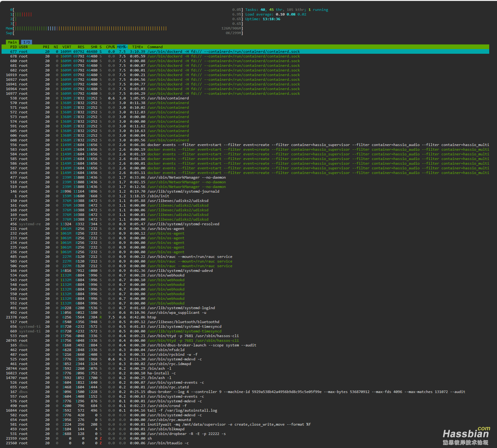Sort by SHR column header
Image resolution: width=497 pixels, height=448 pixels.
pos(94,47)
